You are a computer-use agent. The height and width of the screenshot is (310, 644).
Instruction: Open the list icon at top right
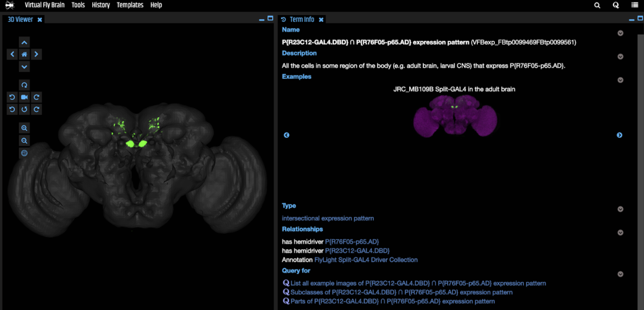(635, 5)
